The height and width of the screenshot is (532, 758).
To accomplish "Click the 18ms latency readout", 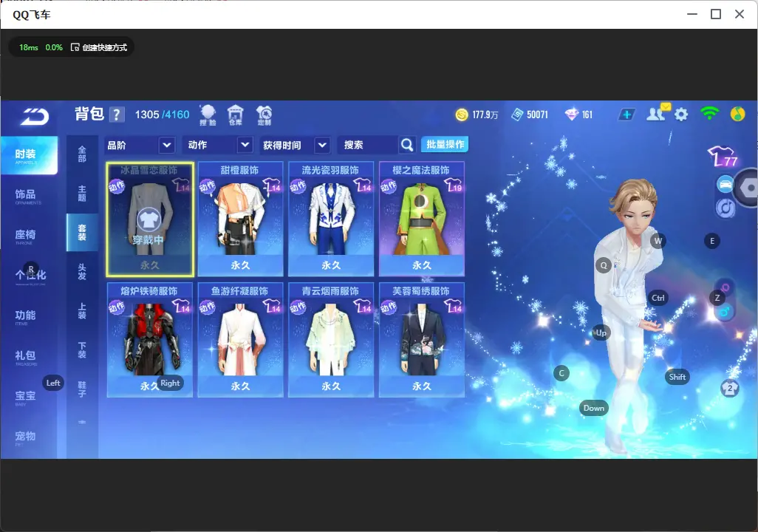I will [x=29, y=47].
